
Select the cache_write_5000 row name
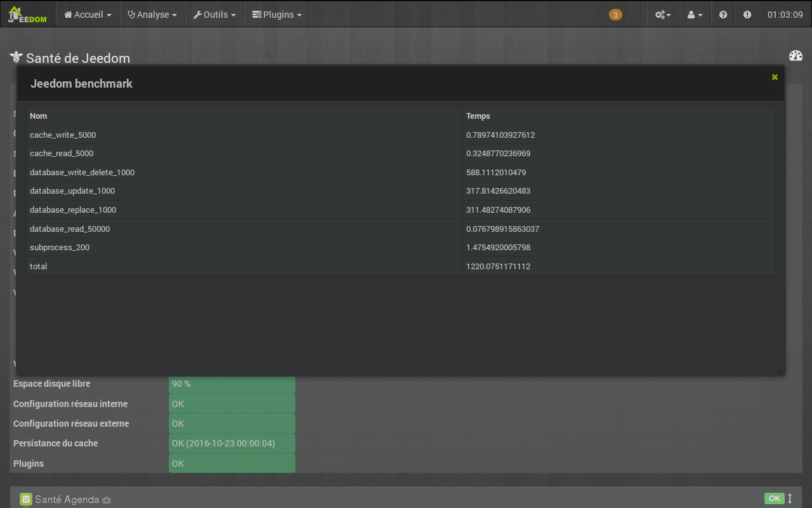(63, 135)
